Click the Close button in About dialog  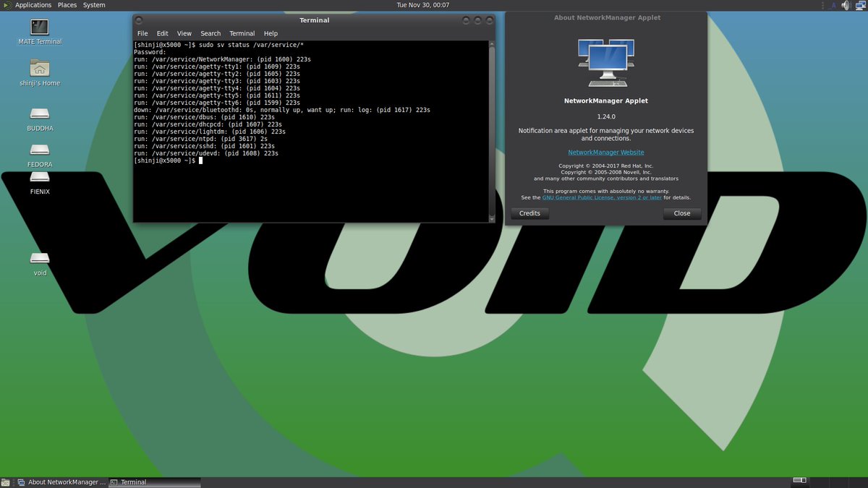(x=682, y=213)
